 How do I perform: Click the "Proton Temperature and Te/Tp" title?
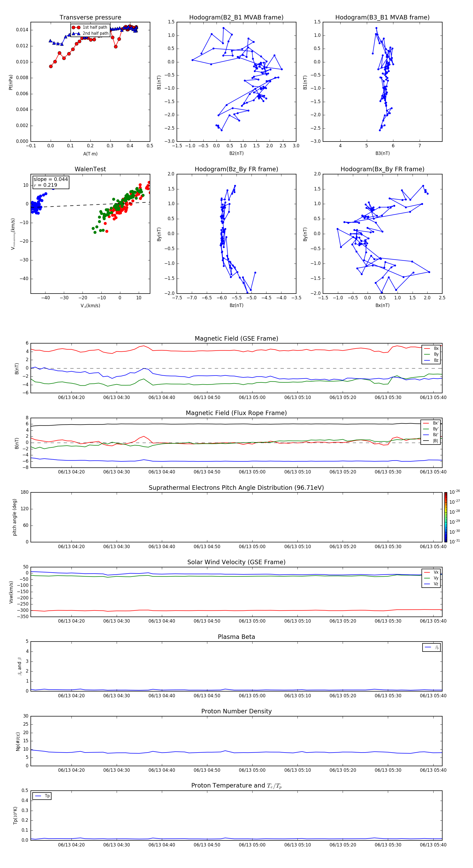pos(236,786)
